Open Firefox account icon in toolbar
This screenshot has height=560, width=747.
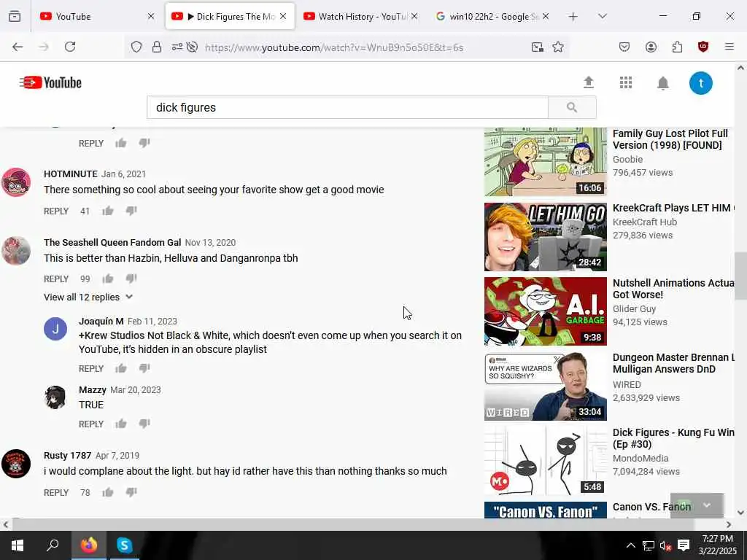651,47
